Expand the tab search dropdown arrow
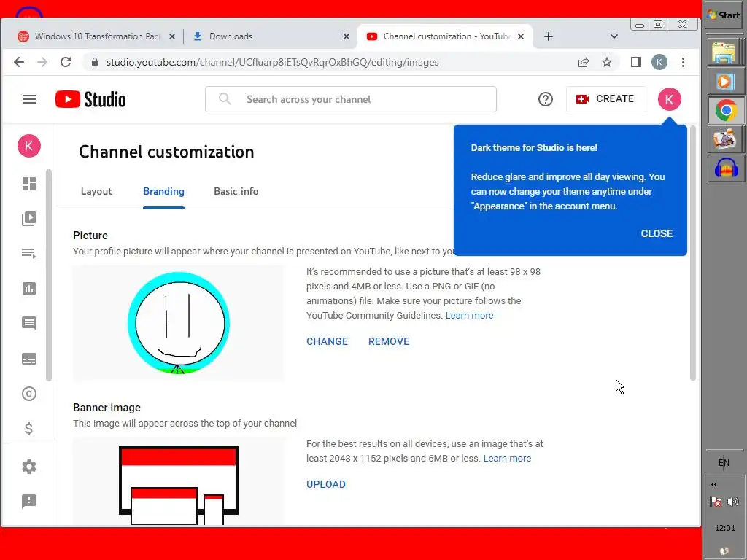This screenshot has height=560, width=747. [x=614, y=36]
